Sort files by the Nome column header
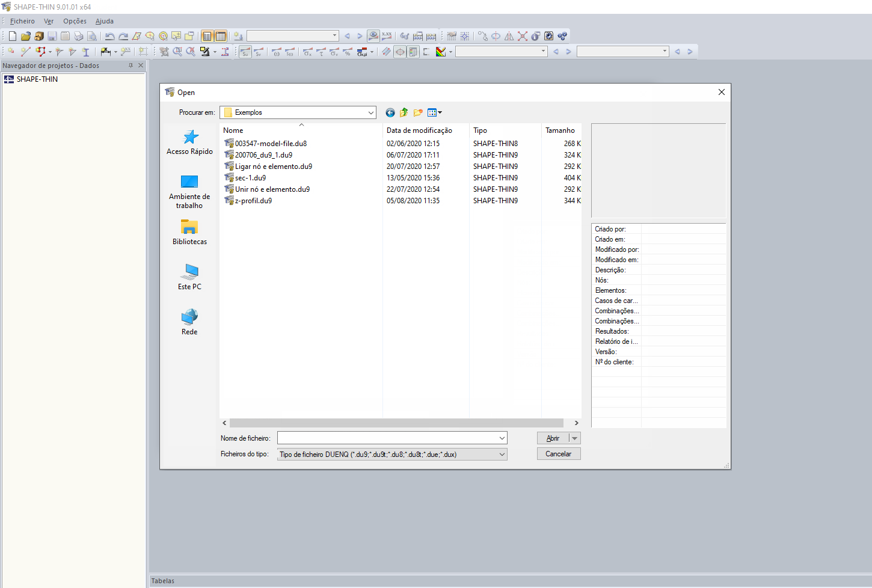Screen dimensions: 872x588 [301, 130]
